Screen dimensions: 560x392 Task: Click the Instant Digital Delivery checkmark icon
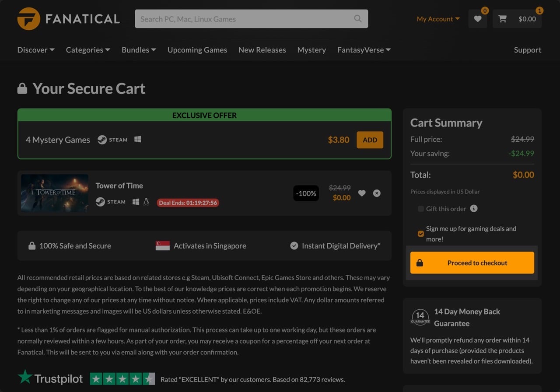click(x=294, y=246)
